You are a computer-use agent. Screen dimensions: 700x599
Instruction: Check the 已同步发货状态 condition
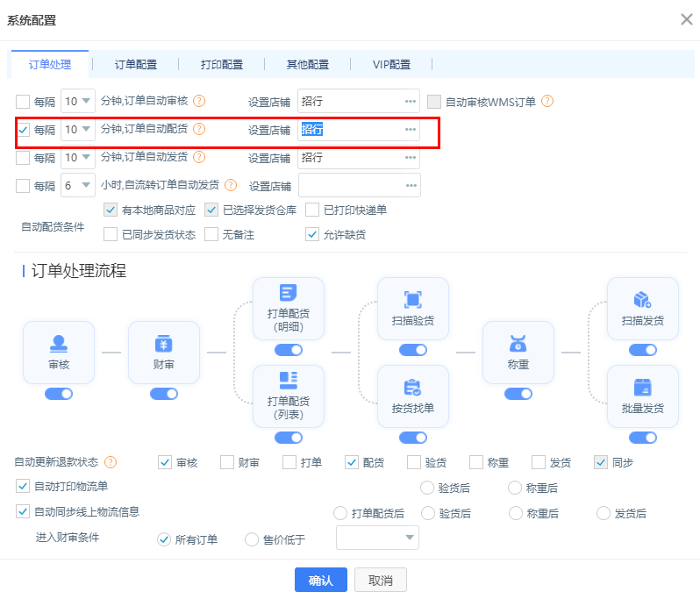[111, 234]
